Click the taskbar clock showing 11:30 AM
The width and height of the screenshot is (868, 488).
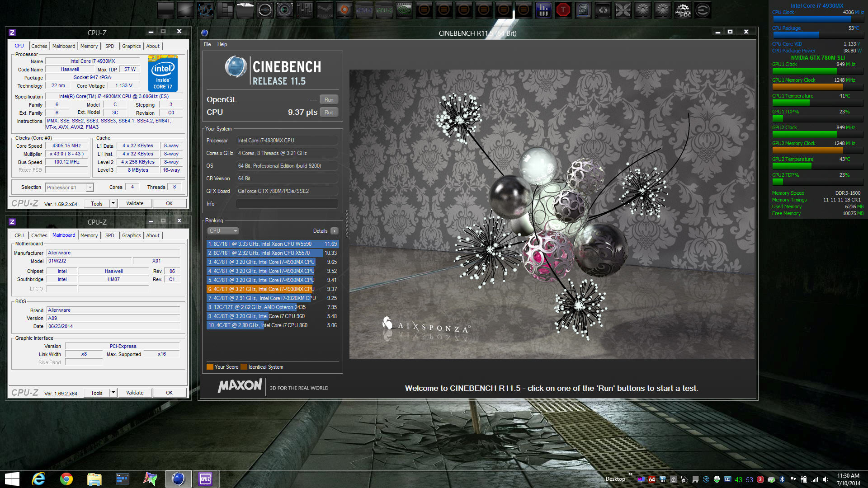pyautogui.click(x=848, y=479)
